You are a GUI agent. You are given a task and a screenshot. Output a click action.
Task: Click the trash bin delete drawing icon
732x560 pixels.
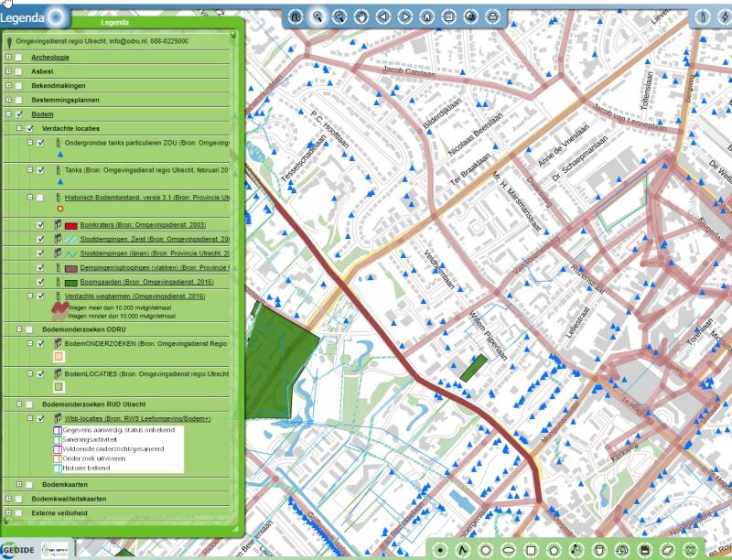(599, 550)
